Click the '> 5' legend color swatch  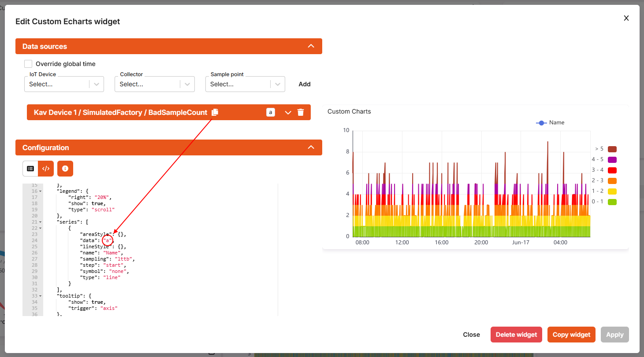612,149
